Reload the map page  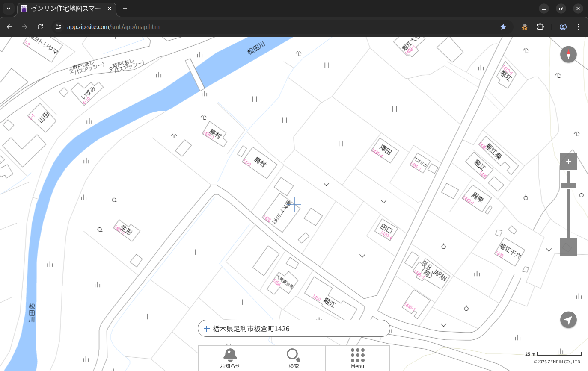40,27
